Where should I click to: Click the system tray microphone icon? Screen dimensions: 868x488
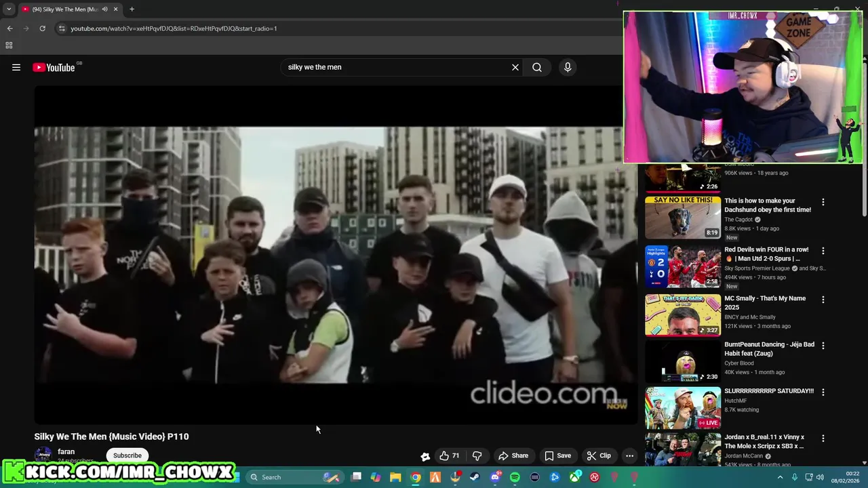(794, 477)
